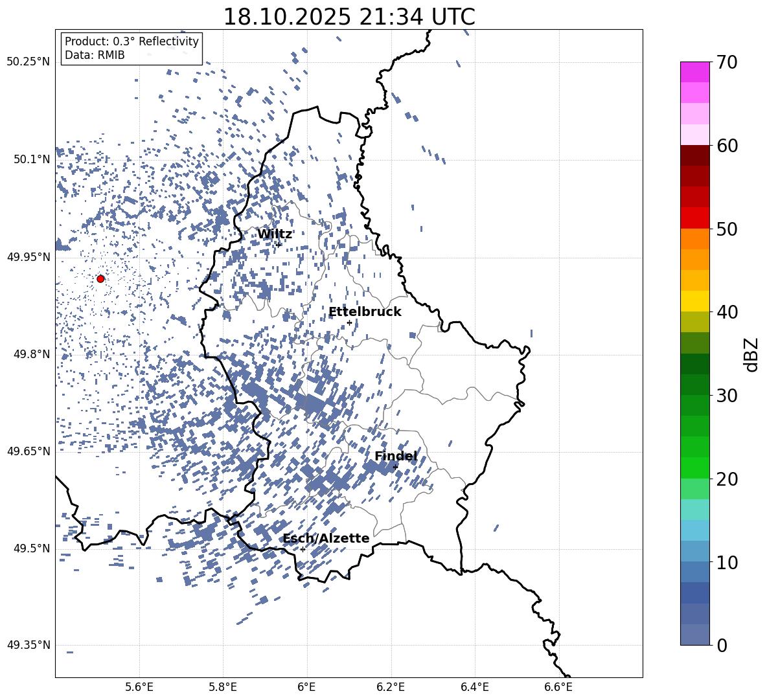The width and height of the screenshot is (767, 700).
Task: Click the dark green colorbar segment near 30
Action: [694, 384]
